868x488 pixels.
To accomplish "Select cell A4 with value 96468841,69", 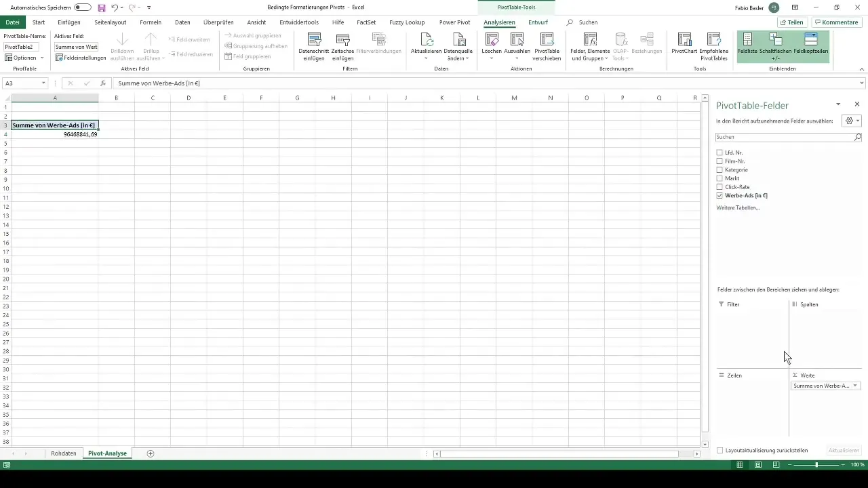I will 55,134.
